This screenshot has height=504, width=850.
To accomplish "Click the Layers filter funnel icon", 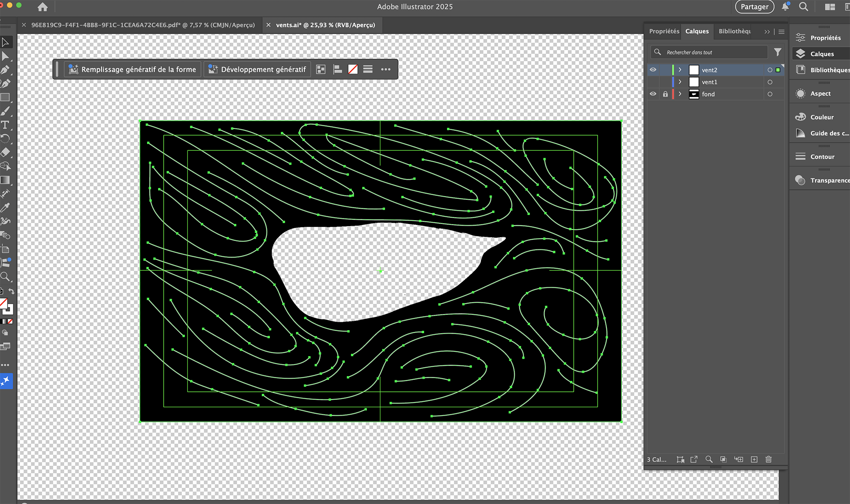I will 777,52.
